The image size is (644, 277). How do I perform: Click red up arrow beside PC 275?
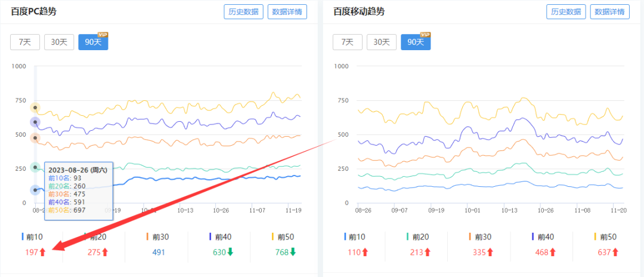(x=105, y=253)
